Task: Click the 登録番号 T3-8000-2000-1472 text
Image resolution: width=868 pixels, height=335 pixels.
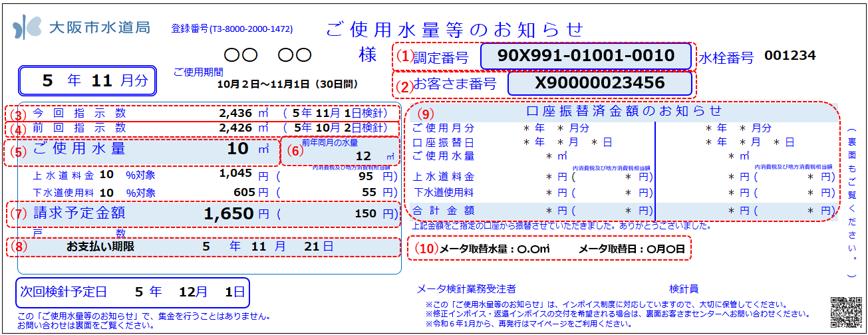Action: point(231,29)
